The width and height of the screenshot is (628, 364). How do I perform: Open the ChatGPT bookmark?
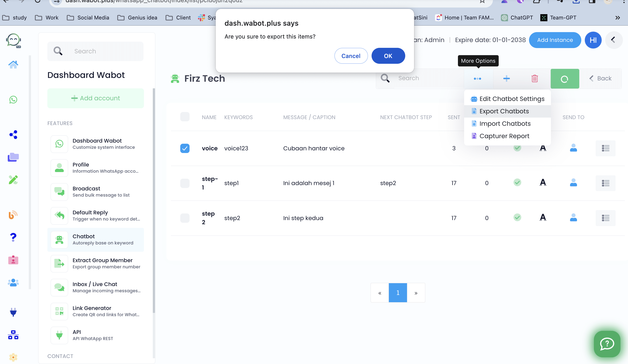click(x=517, y=18)
